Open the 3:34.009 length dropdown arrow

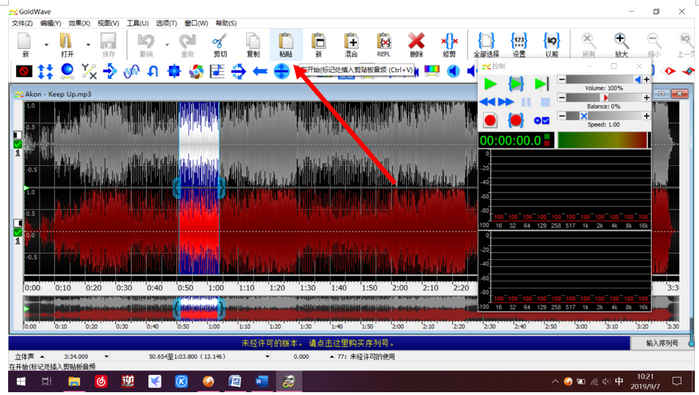[x=107, y=357]
